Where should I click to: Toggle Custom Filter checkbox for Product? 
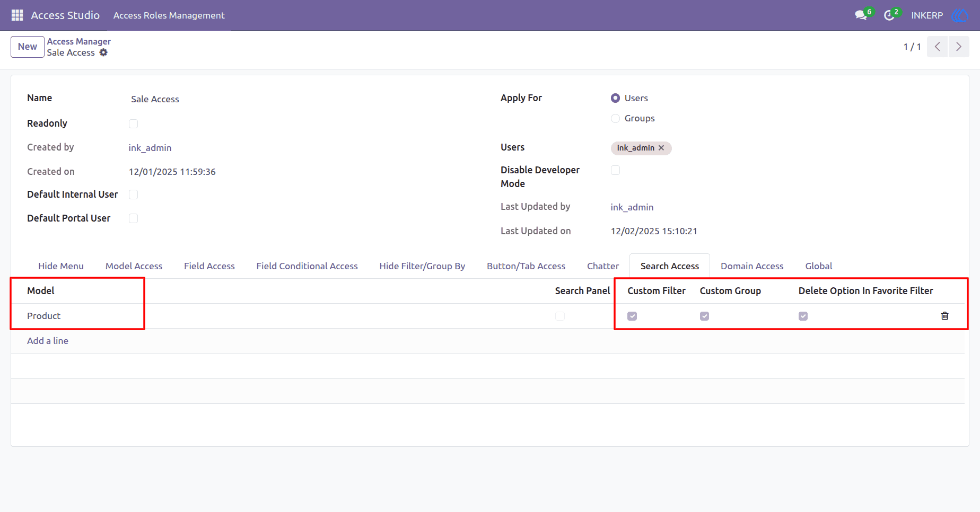click(x=632, y=316)
